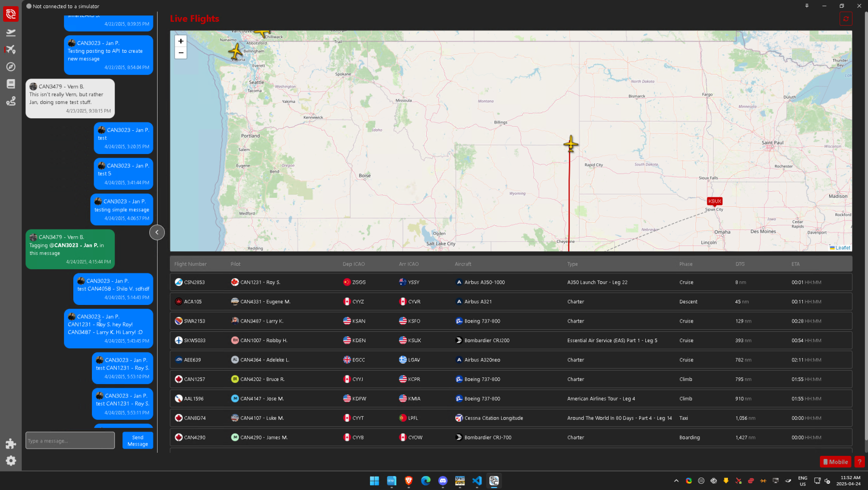Sort by ETA column header
868x490 pixels.
click(x=795, y=264)
